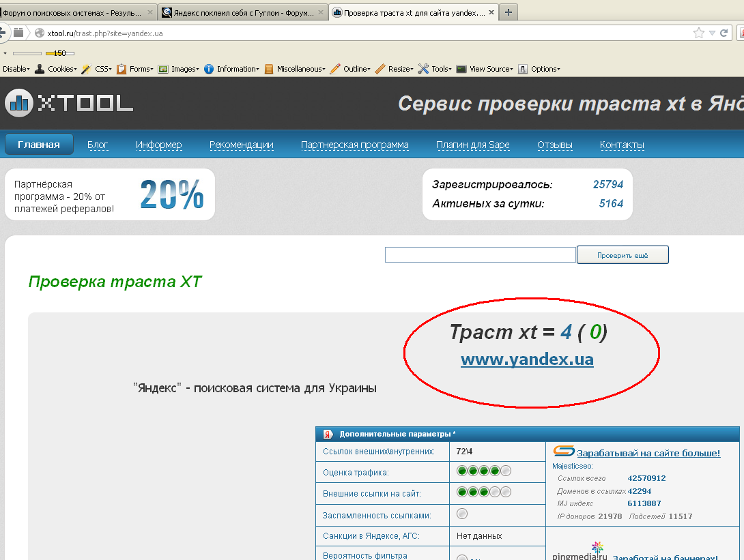Screen dimensions: 744x560
Task: Click the 20% partner program banner
Action: (x=110, y=194)
